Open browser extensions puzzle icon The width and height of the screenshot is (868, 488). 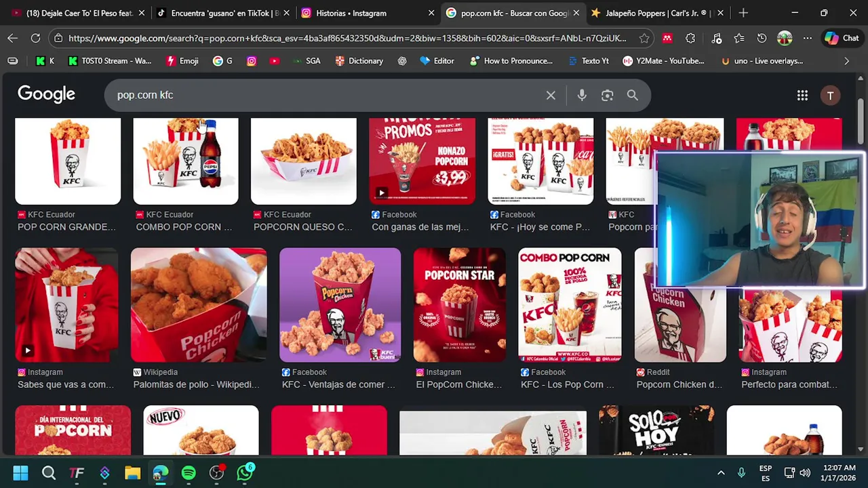click(x=690, y=39)
